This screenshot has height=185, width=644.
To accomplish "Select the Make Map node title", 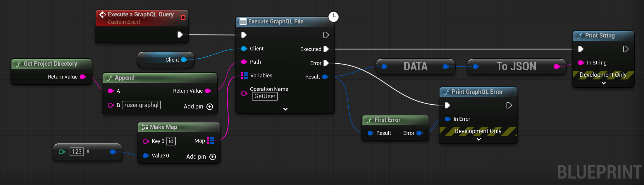I will 163,127.
